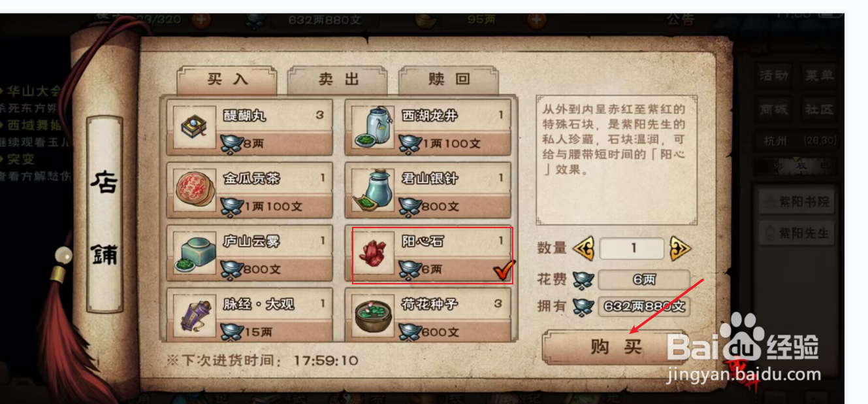
Task: Click the quantity number field
Action: (x=632, y=248)
